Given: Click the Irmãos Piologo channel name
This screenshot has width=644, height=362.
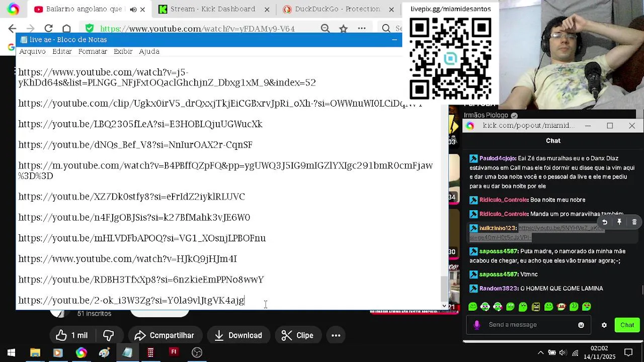Looking at the screenshot, I should click(486, 116).
